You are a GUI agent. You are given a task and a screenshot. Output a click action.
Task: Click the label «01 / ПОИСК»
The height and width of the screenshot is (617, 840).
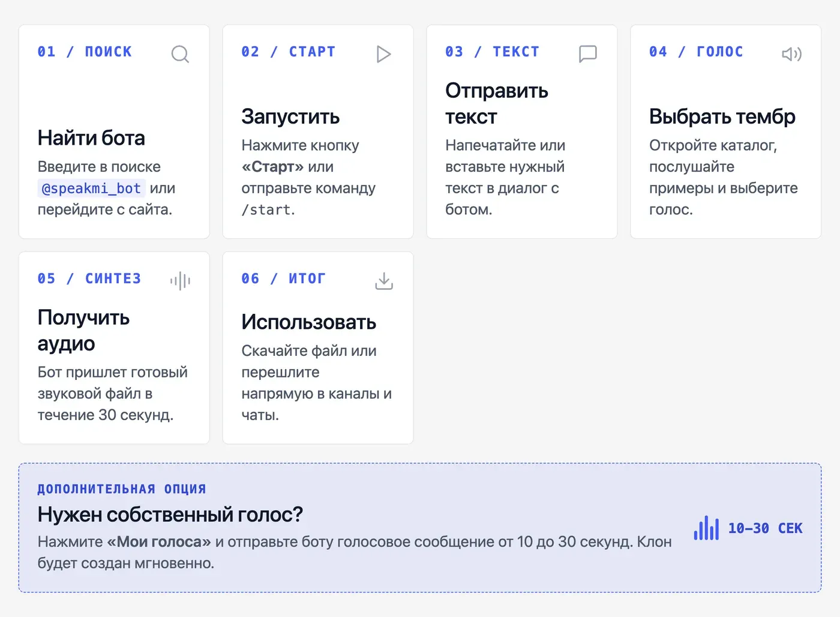click(x=85, y=52)
